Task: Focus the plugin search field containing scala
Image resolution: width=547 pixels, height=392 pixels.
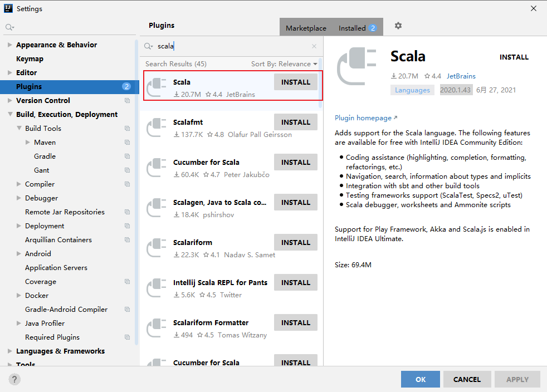Action: [232, 46]
